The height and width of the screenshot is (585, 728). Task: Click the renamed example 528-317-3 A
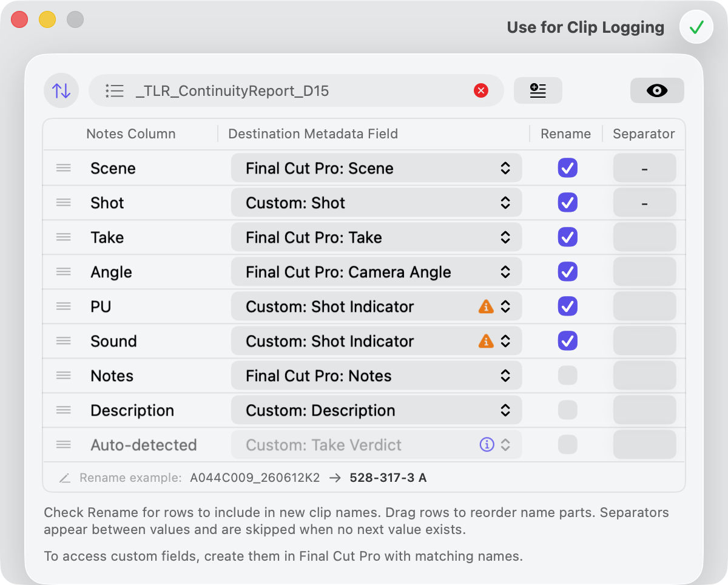(x=388, y=478)
